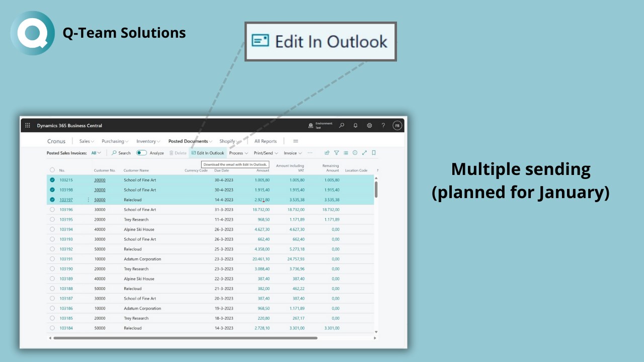Open the settings gear menu
The image size is (644, 362).
(x=369, y=125)
